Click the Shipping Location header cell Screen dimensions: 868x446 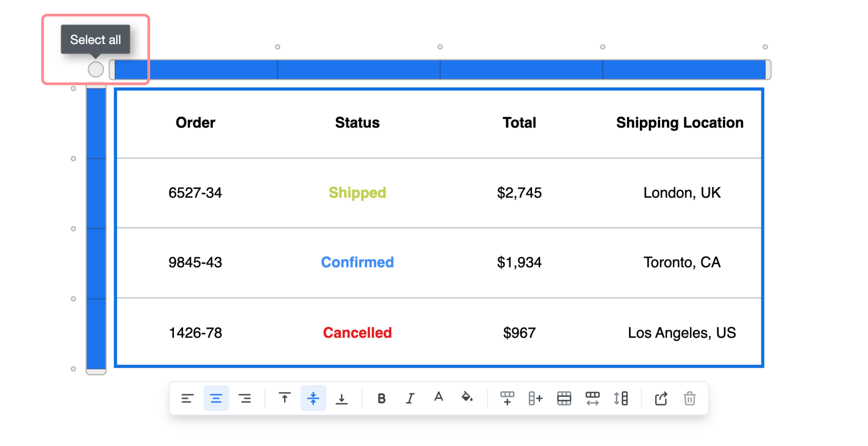coord(680,122)
